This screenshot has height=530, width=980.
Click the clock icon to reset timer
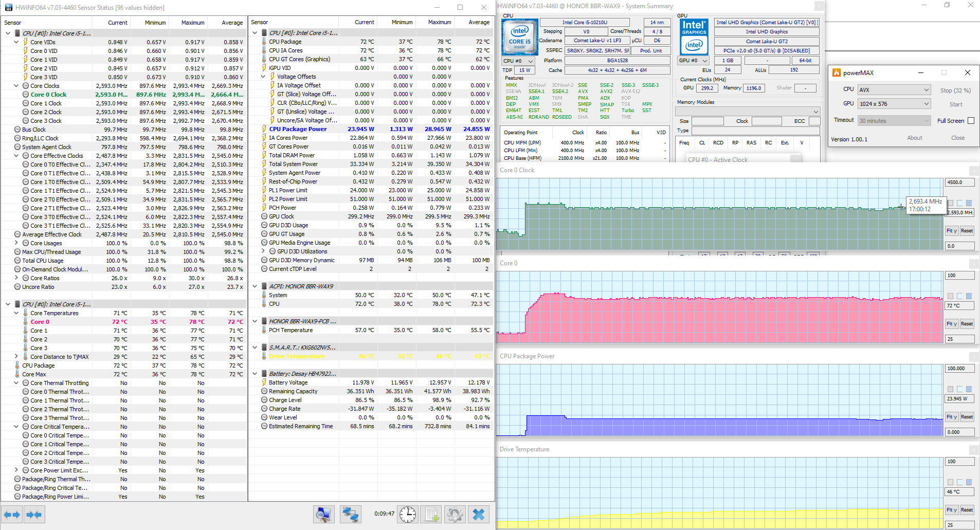click(x=408, y=514)
